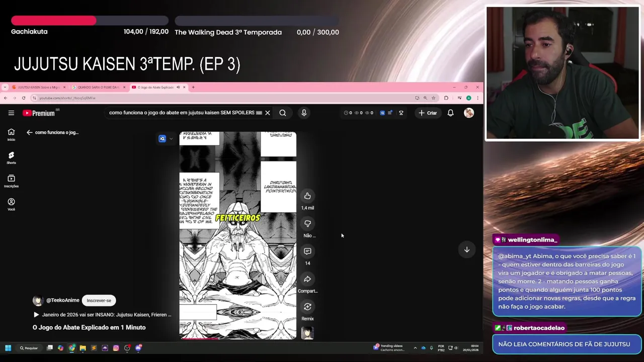Open Trending vídeos taskbar widget
Viewport: 644px width, 362px height.
click(x=389, y=348)
